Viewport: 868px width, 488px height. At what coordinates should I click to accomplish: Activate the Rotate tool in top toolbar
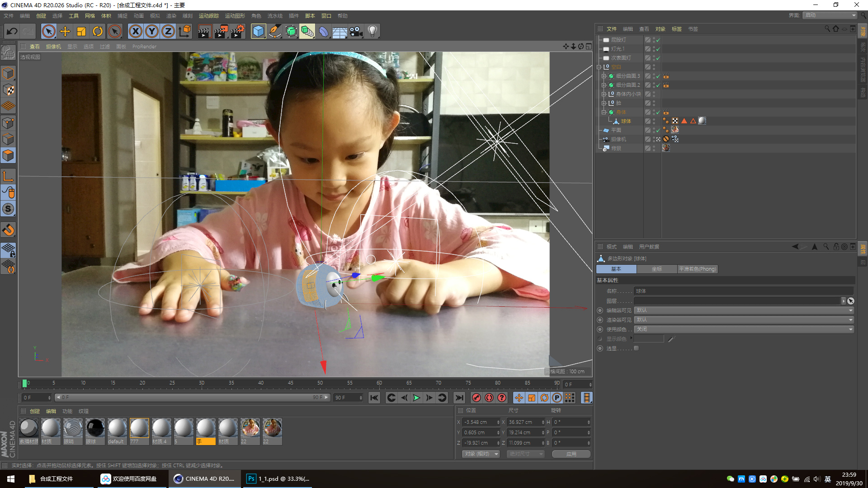pos(98,31)
